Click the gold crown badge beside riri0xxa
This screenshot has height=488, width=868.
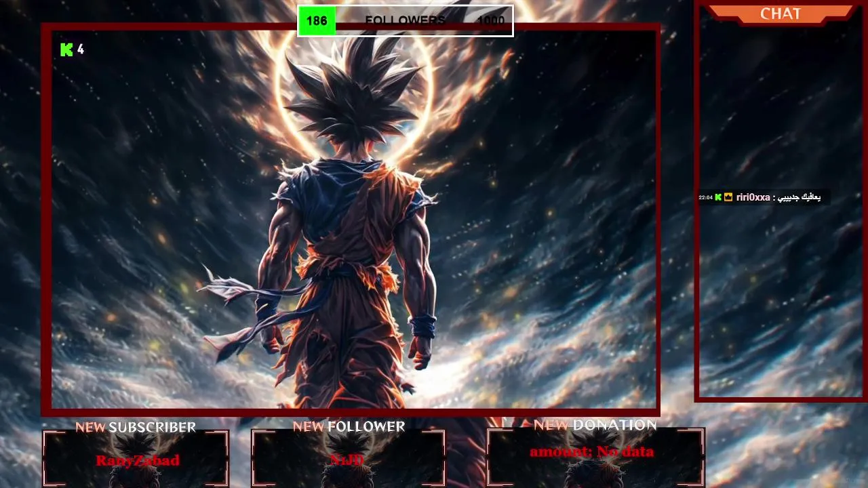pyautogui.click(x=728, y=197)
